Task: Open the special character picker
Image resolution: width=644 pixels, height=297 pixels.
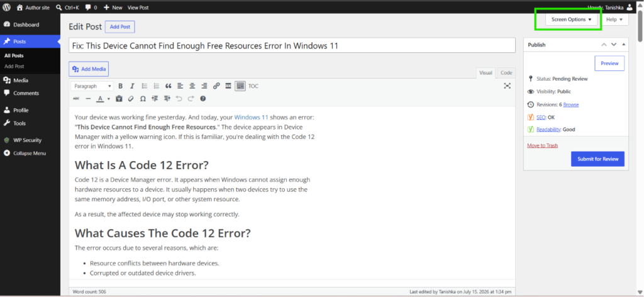Action: pos(143,99)
